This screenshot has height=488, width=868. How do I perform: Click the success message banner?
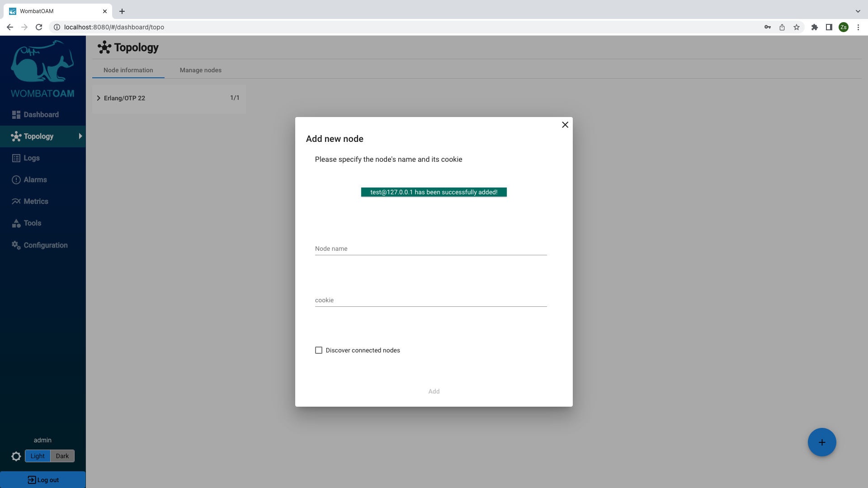tap(434, 192)
